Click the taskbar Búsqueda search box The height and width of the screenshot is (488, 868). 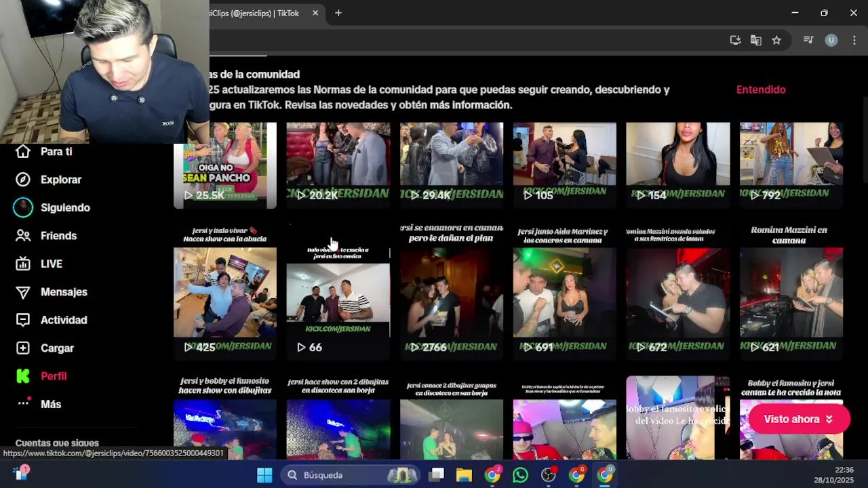pyautogui.click(x=351, y=475)
